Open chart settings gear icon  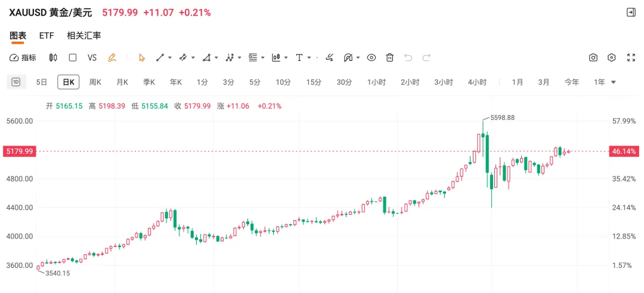pos(611,58)
